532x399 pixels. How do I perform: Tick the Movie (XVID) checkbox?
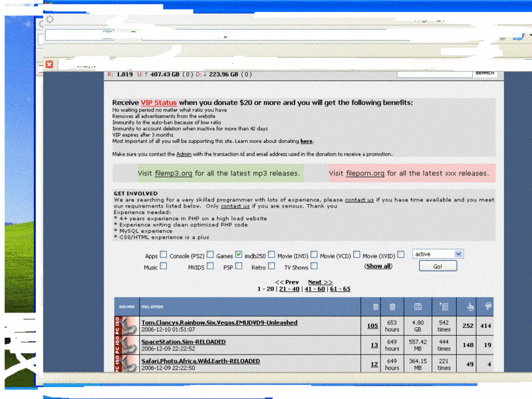tap(401, 255)
